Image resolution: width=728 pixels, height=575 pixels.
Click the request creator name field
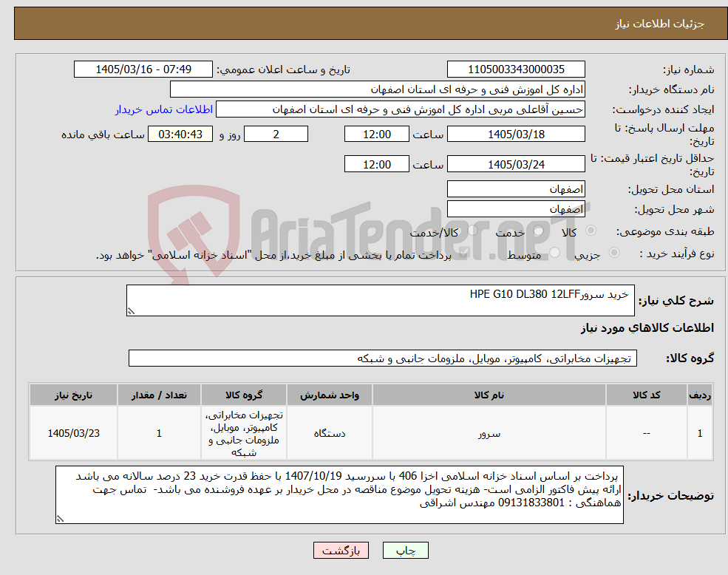(x=400, y=109)
